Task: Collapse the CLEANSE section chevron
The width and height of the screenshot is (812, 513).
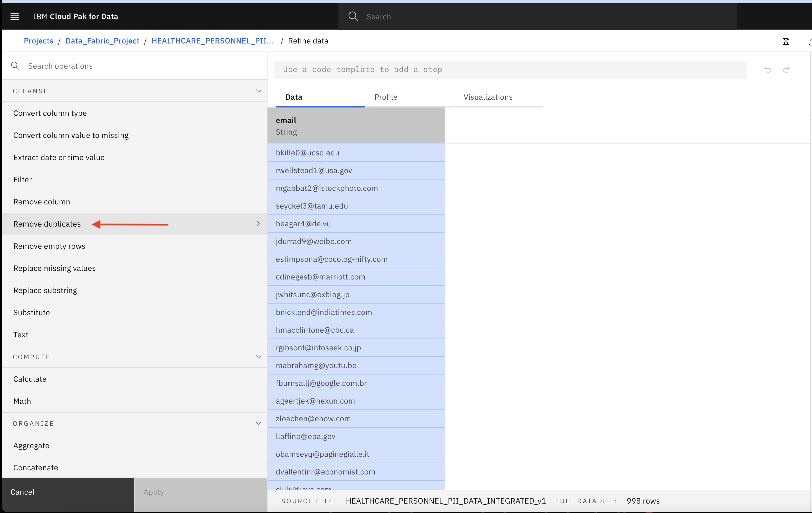Action: tap(259, 91)
